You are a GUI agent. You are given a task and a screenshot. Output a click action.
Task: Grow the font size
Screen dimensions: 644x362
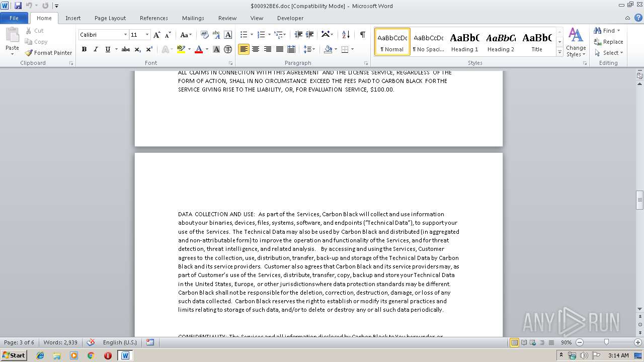click(x=157, y=35)
